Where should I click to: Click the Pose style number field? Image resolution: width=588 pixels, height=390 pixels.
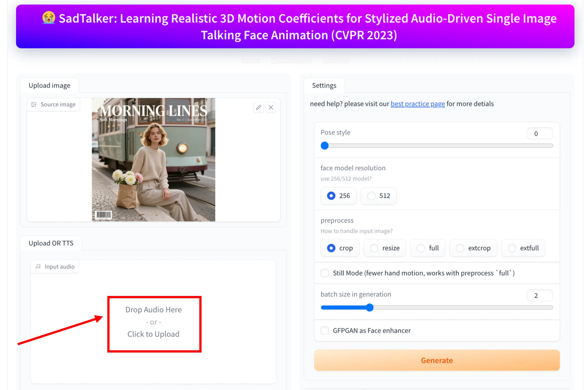point(539,134)
